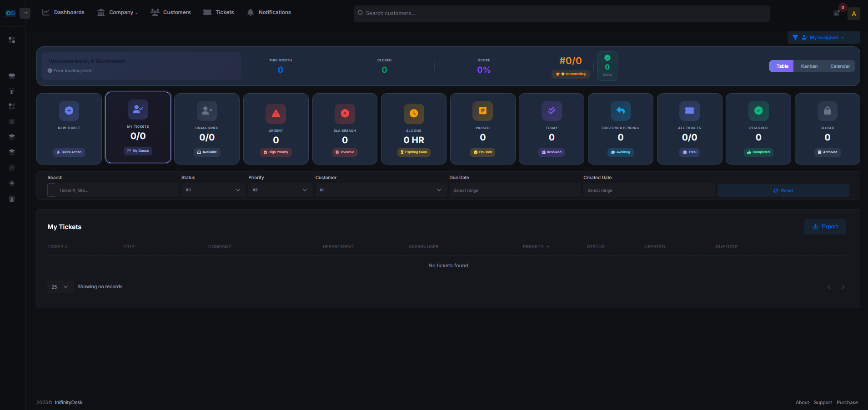The height and width of the screenshot is (410, 868).
Task: Click the SLA Breach red X icon
Action: (345, 114)
